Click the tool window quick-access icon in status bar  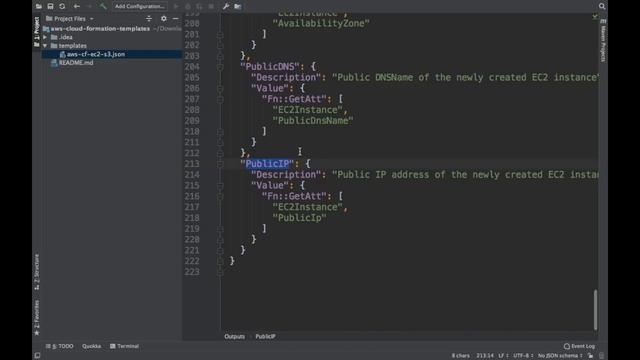(38, 356)
